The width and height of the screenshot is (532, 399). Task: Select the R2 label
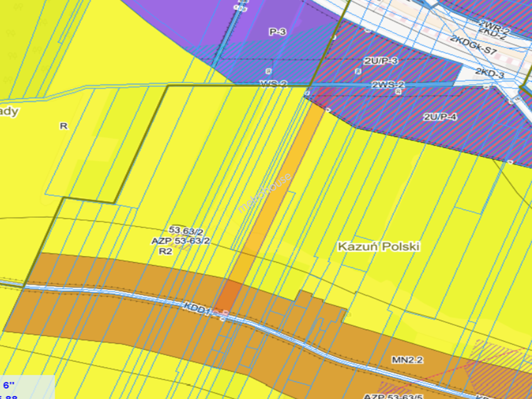(x=166, y=251)
